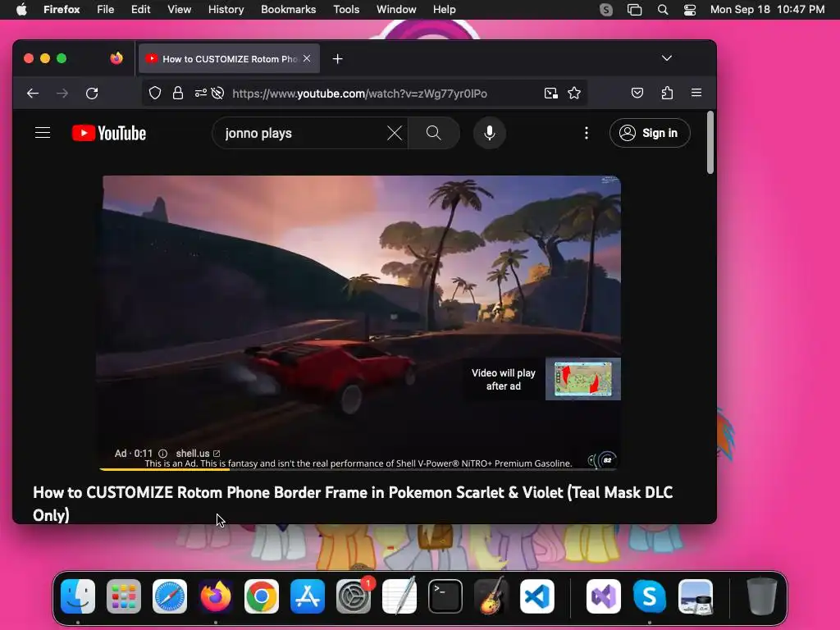This screenshot has height=630, width=840.
Task: Open the Edit menu
Action: tap(141, 10)
